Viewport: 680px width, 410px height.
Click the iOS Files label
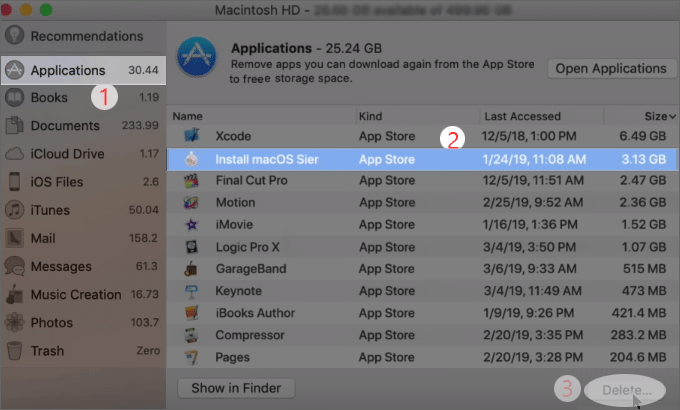[x=57, y=182]
